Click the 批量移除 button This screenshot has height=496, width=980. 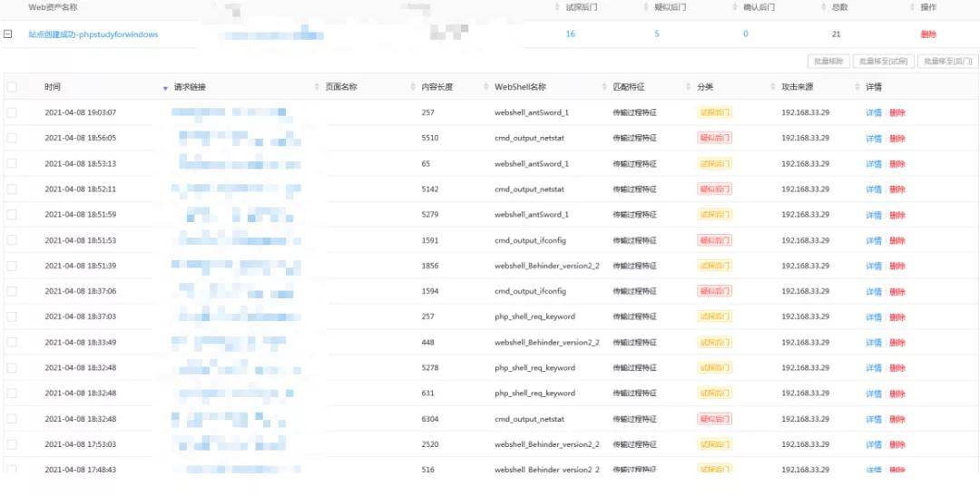coord(828,62)
